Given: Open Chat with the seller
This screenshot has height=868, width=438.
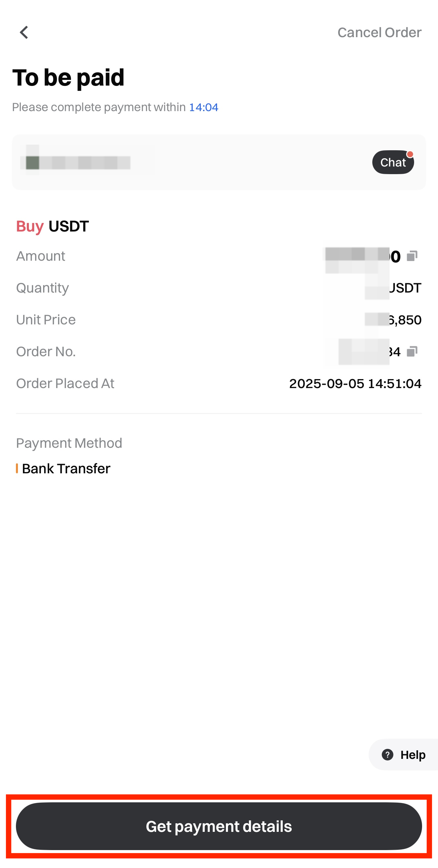Looking at the screenshot, I should click(393, 163).
